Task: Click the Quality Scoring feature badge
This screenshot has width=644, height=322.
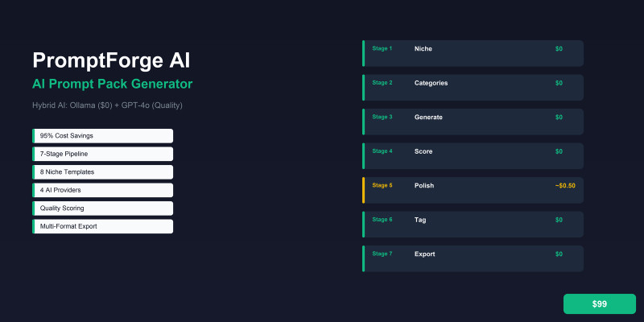Action: click(x=102, y=208)
